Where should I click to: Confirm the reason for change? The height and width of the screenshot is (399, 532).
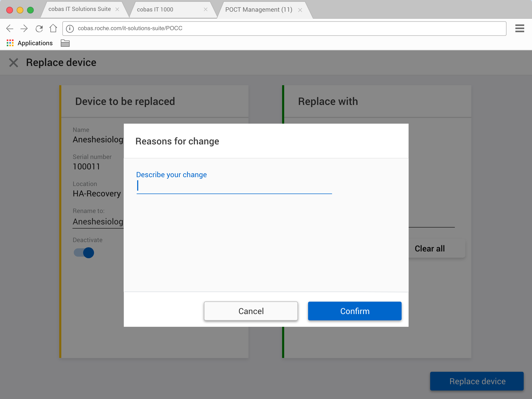coord(355,311)
